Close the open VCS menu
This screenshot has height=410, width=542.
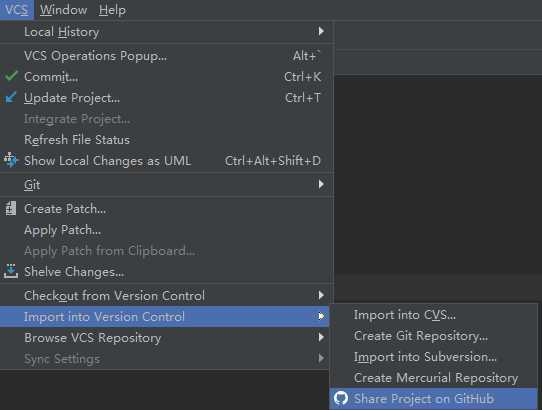(17, 10)
